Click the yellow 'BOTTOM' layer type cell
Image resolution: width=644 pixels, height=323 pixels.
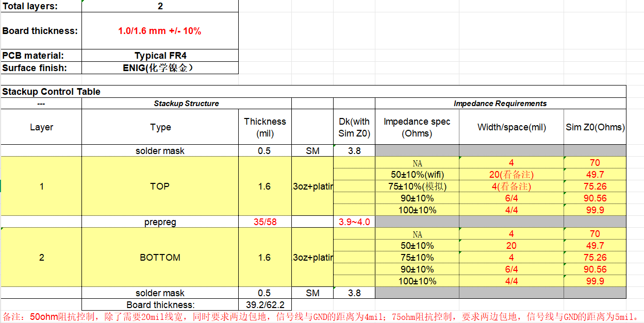click(x=160, y=257)
